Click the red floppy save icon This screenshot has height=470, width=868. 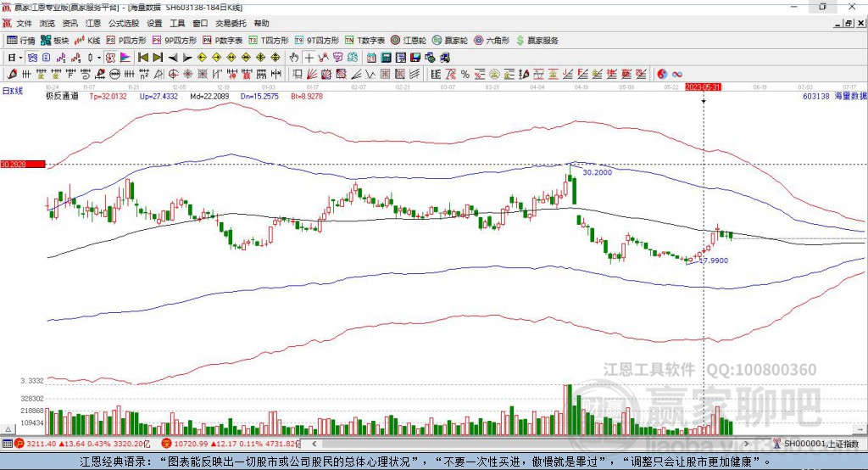[415, 58]
